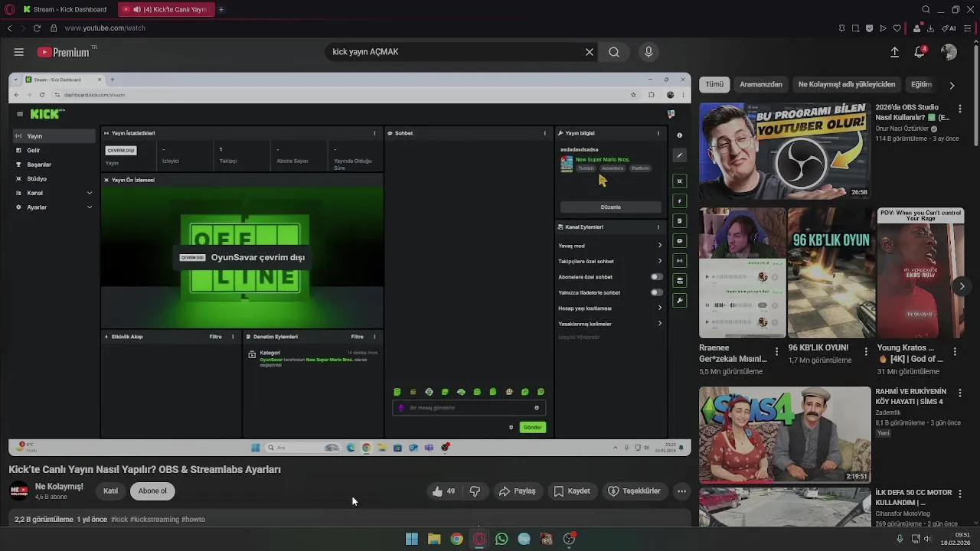Like the video with thumbs up

[444, 491]
